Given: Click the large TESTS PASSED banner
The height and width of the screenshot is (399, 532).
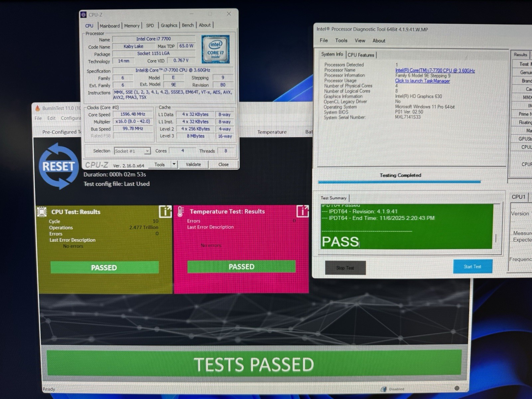Looking at the screenshot, I should click(x=254, y=363).
